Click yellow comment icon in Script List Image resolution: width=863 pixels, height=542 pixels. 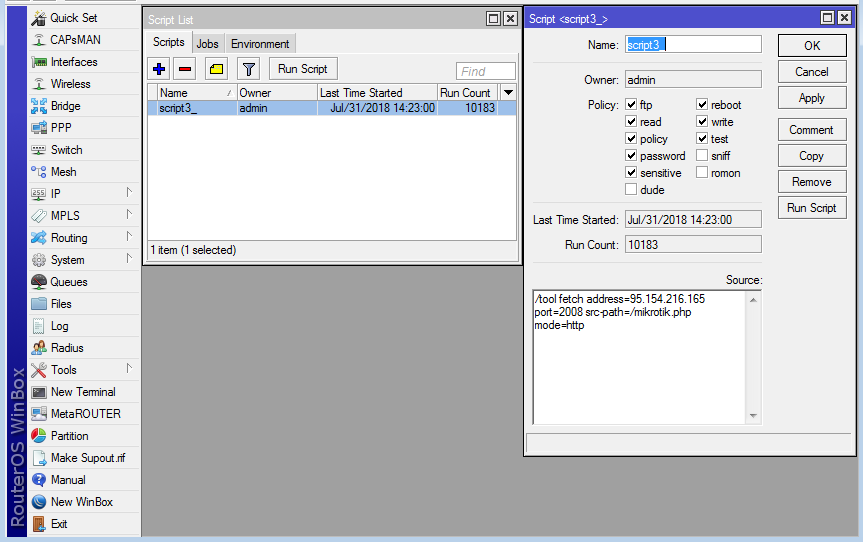[x=216, y=69]
